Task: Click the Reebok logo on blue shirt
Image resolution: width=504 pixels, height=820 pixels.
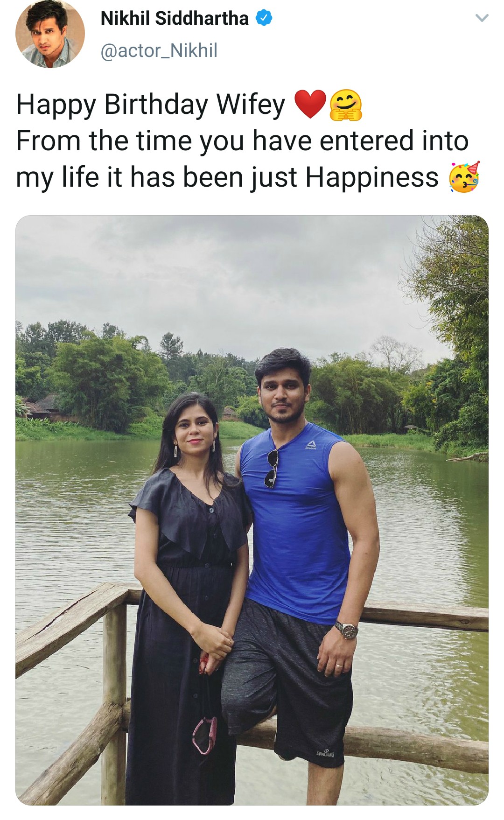Action: click(x=311, y=445)
